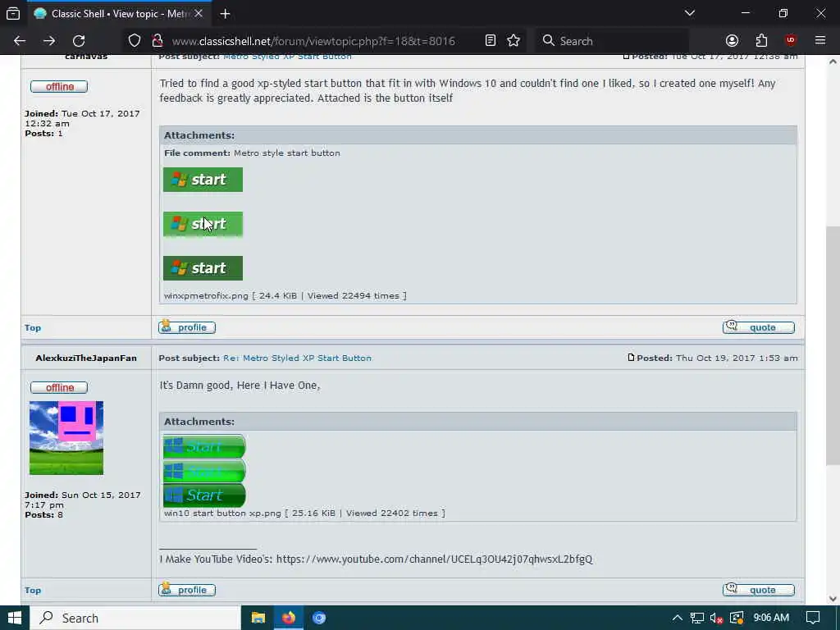This screenshot has width=840, height=630.
Task: Click the scrollbar up arrow
Action: click(833, 61)
